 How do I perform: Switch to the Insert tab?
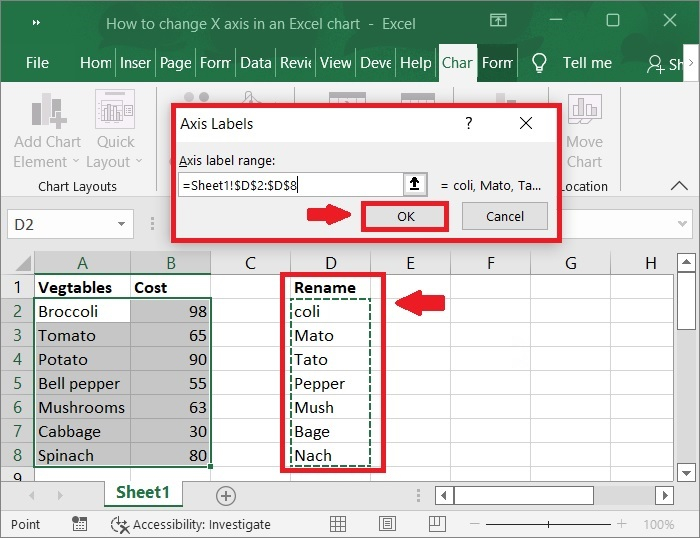[x=135, y=63]
